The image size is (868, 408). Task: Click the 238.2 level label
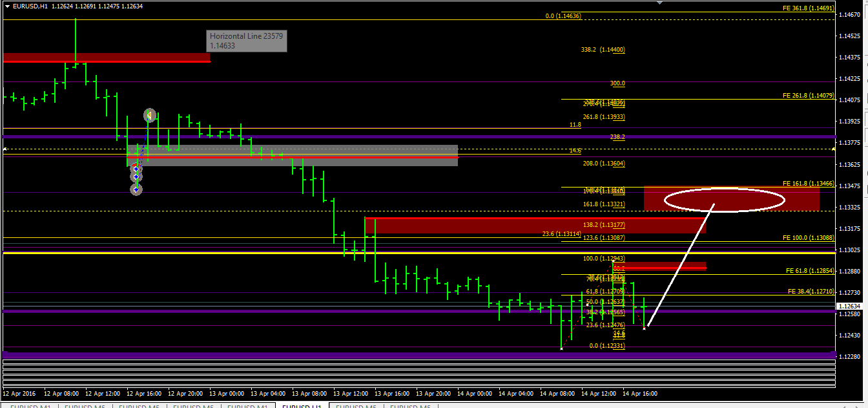617,137
